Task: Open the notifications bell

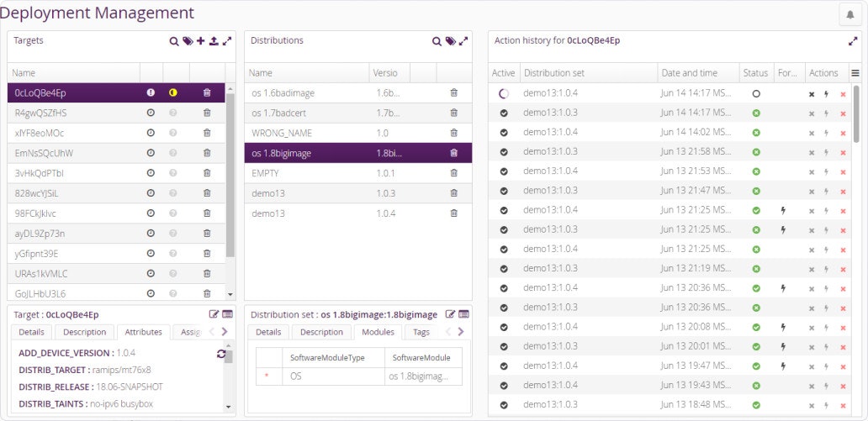Action: 850,14
